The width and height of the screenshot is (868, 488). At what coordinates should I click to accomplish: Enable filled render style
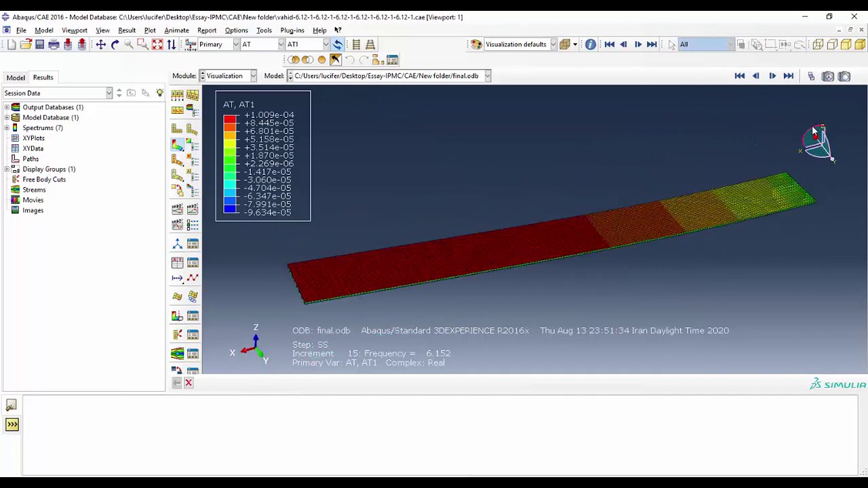click(x=846, y=45)
